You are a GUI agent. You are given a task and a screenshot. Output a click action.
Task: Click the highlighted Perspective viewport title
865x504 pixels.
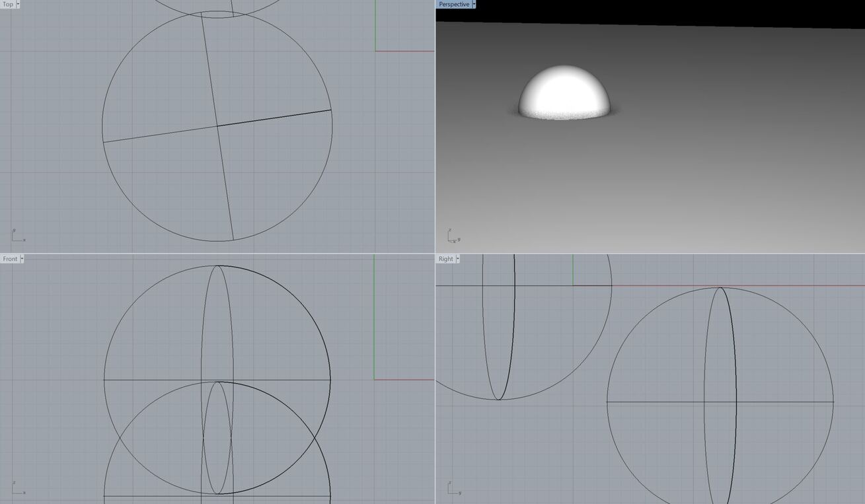point(455,4)
